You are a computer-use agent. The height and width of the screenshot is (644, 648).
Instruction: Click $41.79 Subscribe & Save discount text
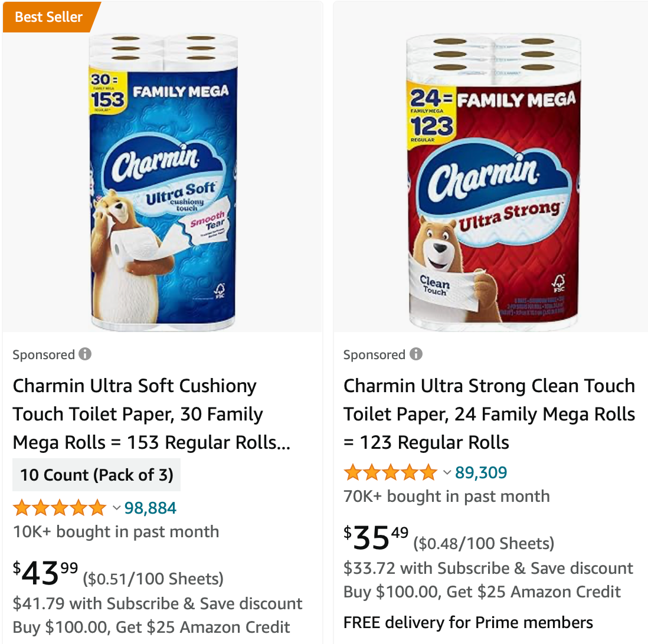158,604
